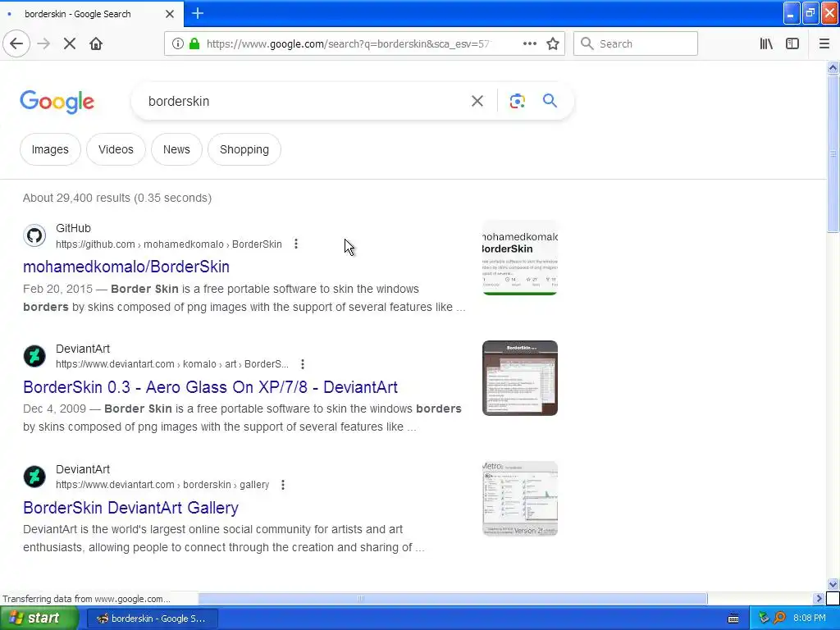Open options menu for BorderSkin 0.3 DeviantArt result
Viewport: 840px width, 630px height.
coord(302,364)
